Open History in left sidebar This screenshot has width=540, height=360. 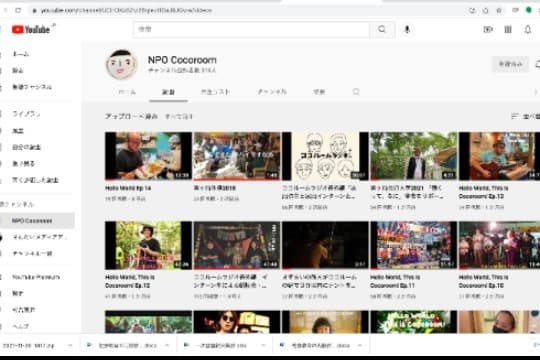click(18, 131)
